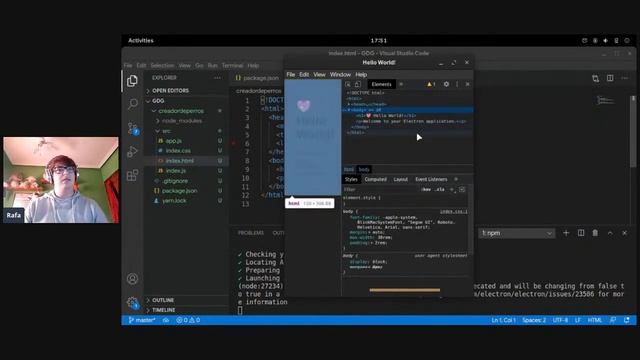Open the Search view in the activity bar

[x=132, y=104]
